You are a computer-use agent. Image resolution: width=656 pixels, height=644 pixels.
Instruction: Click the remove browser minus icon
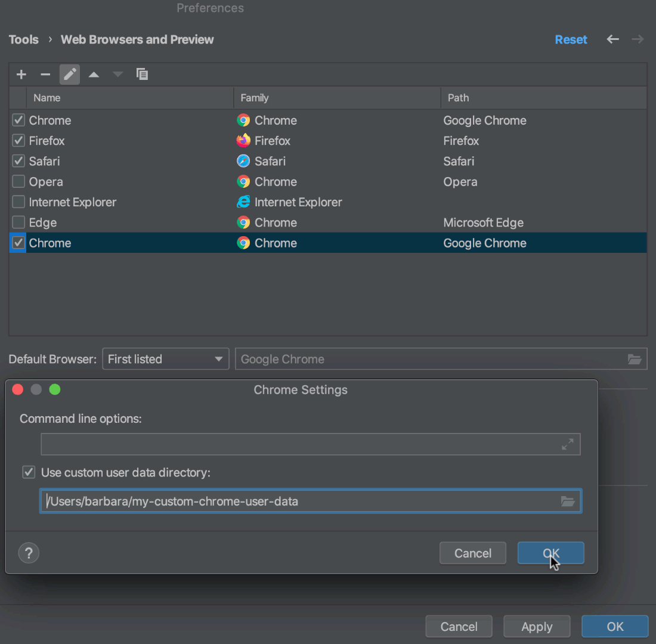click(x=45, y=74)
